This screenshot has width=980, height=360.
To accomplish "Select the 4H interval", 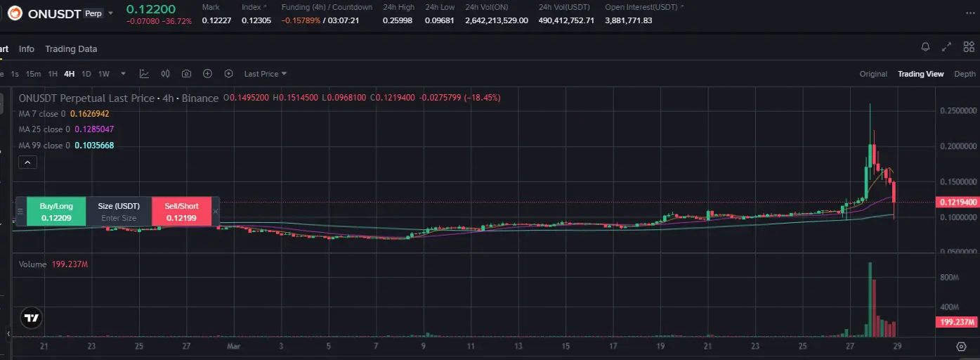I will [x=69, y=74].
